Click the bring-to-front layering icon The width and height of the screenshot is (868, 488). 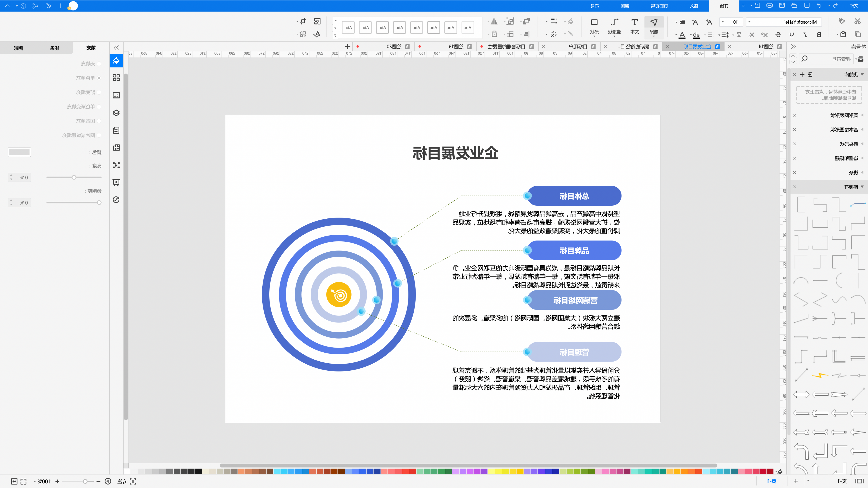pyautogui.click(x=526, y=21)
